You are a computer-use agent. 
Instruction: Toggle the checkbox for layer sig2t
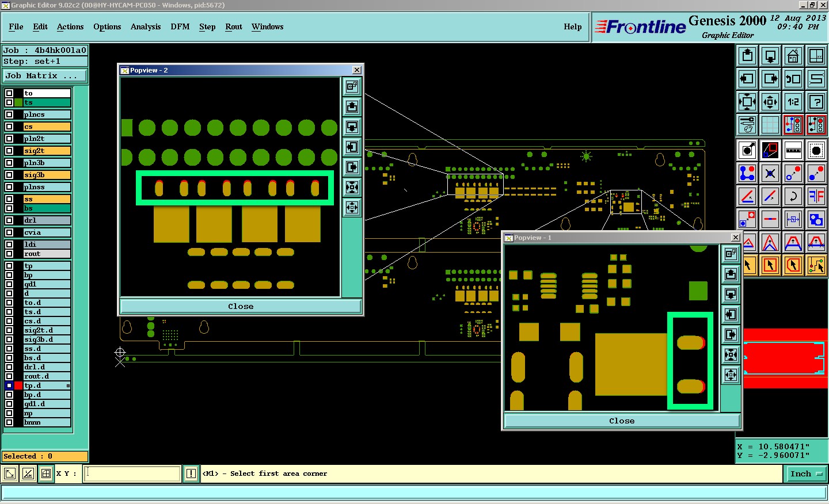pos(9,151)
